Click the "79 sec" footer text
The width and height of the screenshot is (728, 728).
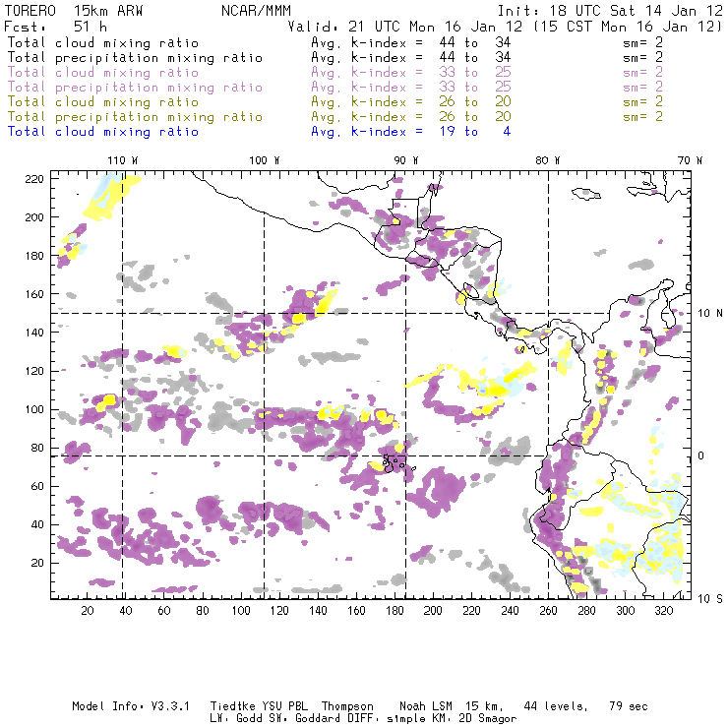[629, 706]
